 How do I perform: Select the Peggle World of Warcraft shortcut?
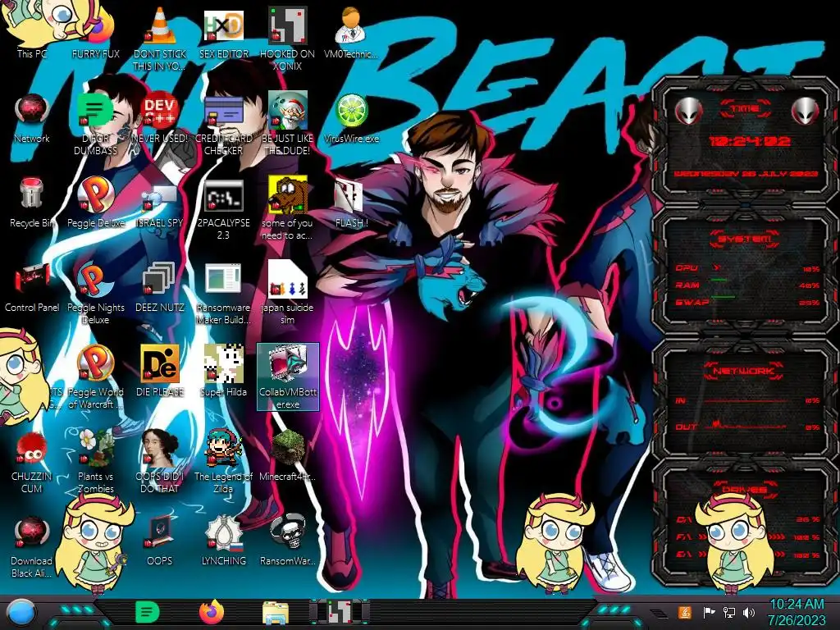coord(95,377)
